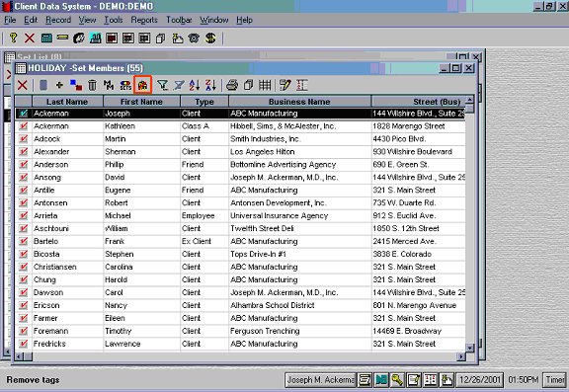Click the Last Name column header
The image size is (569, 392).
click(x=67, y=102)
